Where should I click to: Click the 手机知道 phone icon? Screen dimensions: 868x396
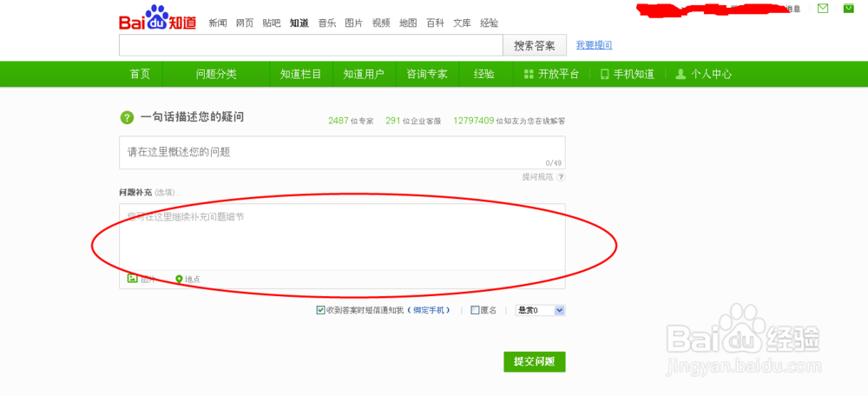(604, 74)
